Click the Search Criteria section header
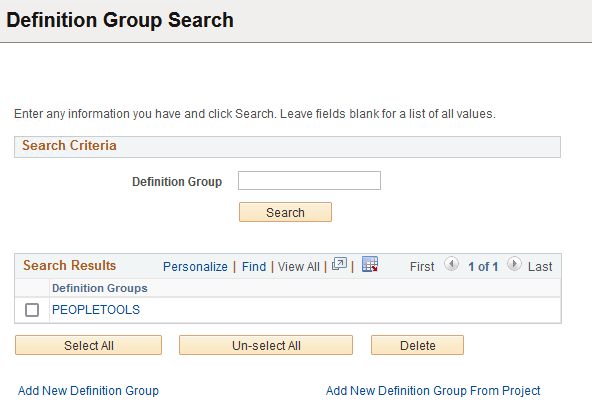Screen dimensions: 592x407 [287, 147]
